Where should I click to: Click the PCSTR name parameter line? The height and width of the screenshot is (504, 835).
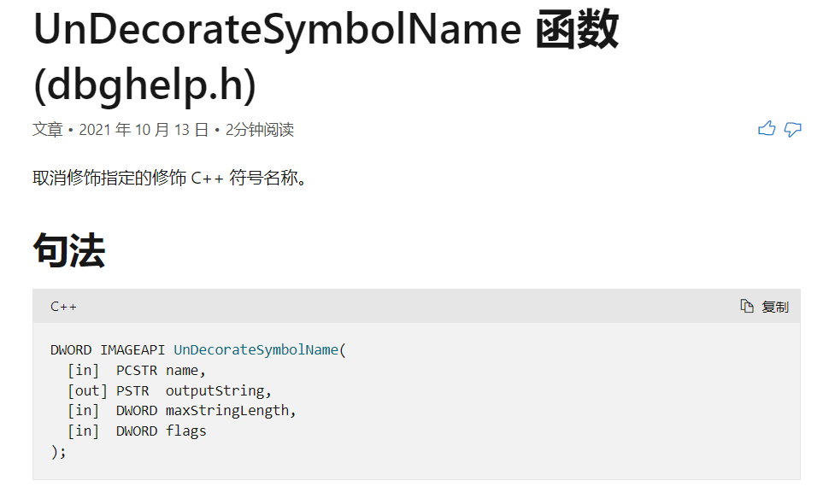162,371
